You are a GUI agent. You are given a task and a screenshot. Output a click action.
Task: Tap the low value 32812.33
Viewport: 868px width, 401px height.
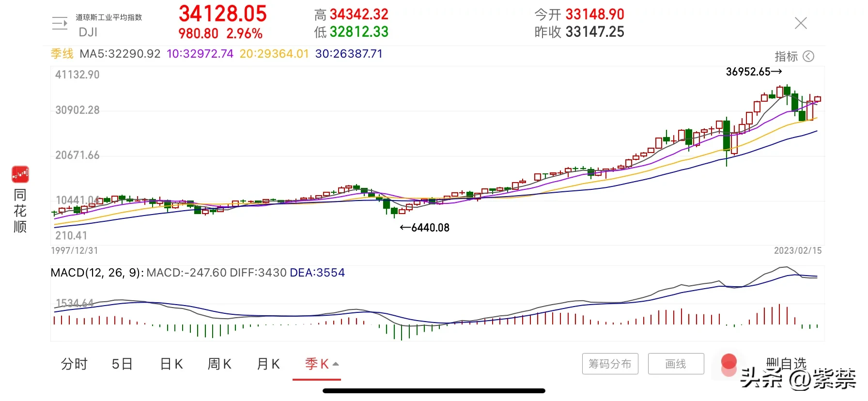[359, 32]
